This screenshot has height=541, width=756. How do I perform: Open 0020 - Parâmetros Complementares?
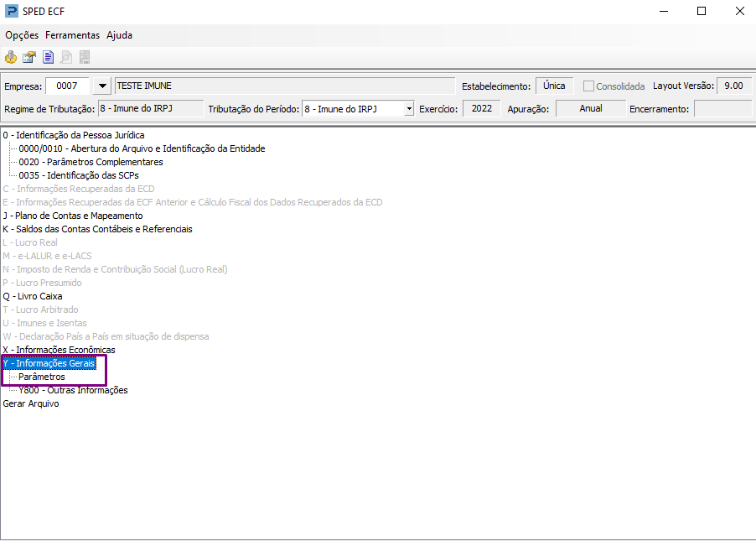(91, 162)
